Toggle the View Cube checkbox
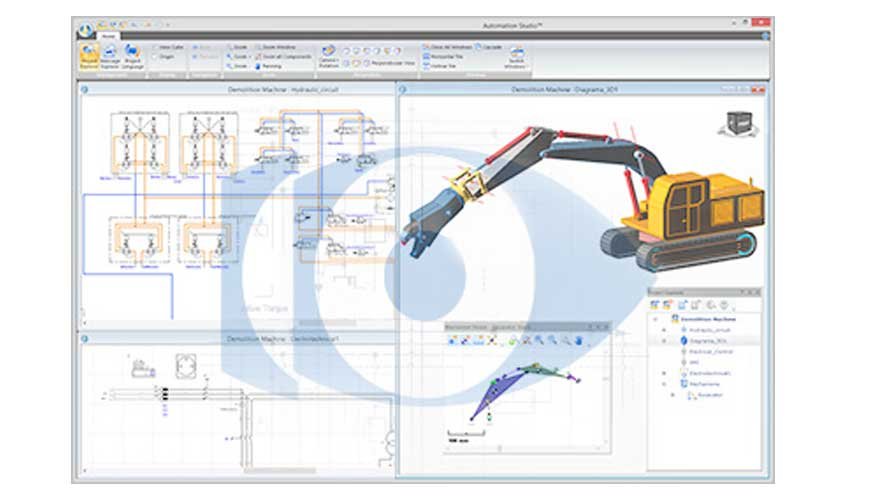 pyautogui.click(x=155, y=47)
